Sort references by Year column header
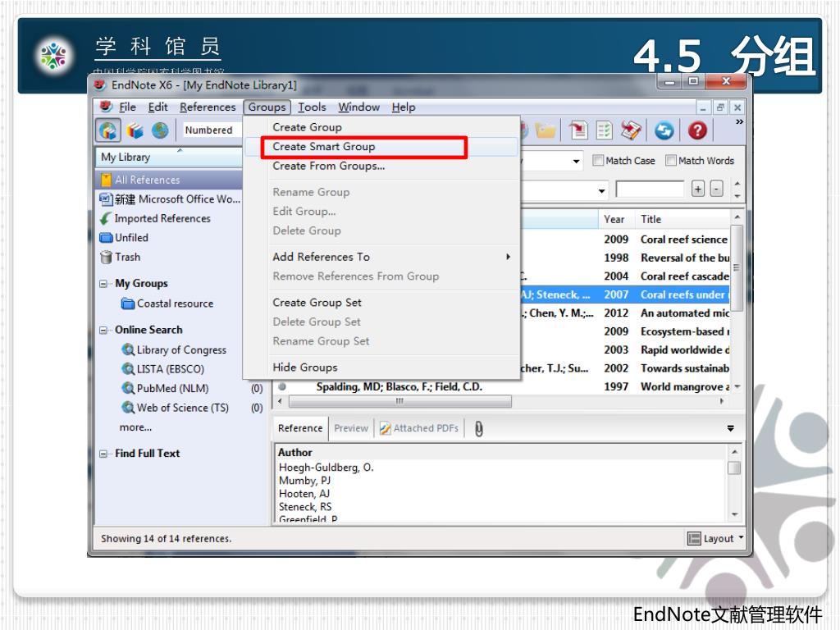This screenshot has width=840, height=630. (x=616, y=219)
